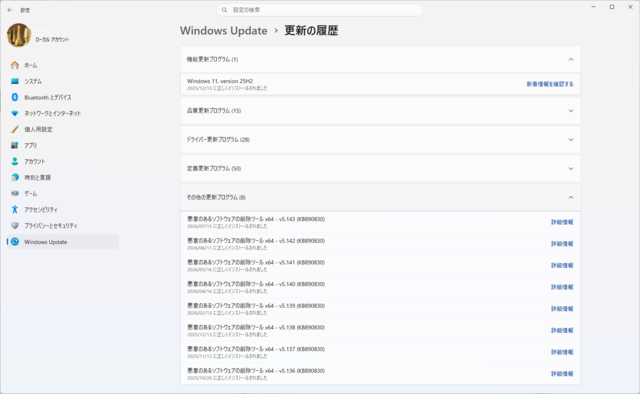Open 詳細情報 for v5.138 tool
Viewport: 640px width, 394px height.
tap(562, 330)
